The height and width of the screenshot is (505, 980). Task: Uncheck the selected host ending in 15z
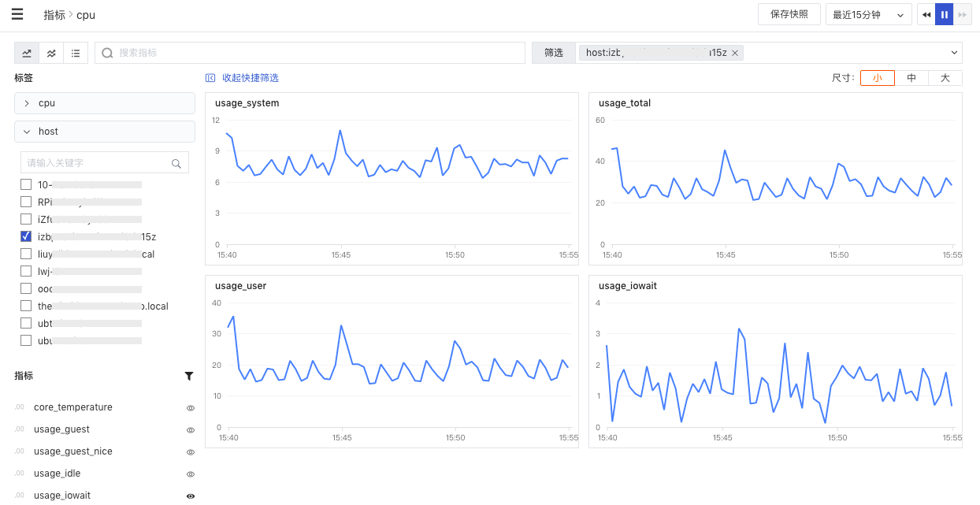click(26, 236)
